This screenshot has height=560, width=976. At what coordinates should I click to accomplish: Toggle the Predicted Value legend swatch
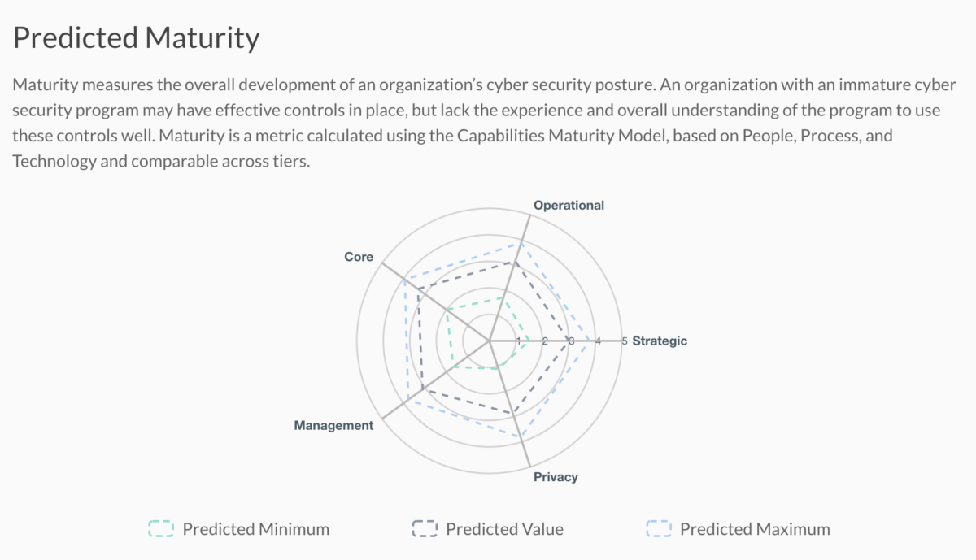[x=425, y=529]
